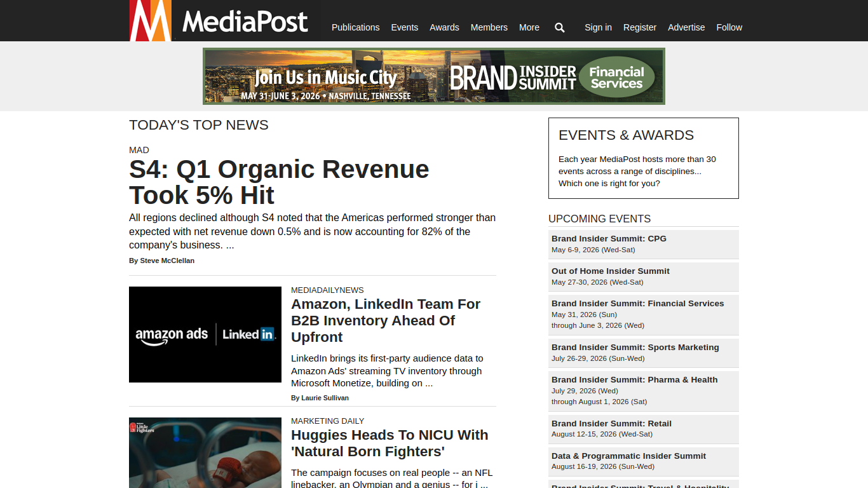868x488 pixels.
Task: Expand the More menu
Action: pos(529,27)
